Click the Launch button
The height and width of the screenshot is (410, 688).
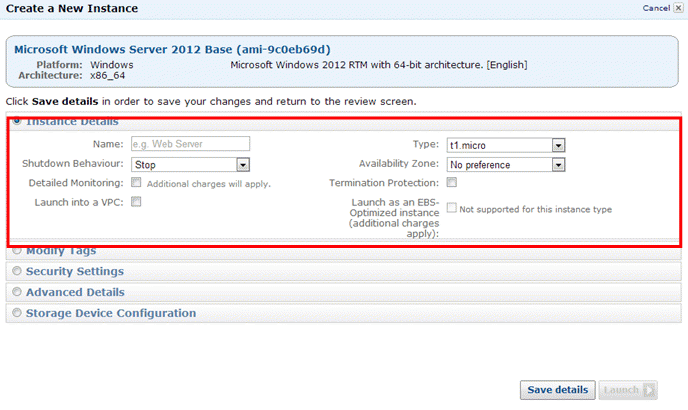pyautogui.click(x=628, y=390)
